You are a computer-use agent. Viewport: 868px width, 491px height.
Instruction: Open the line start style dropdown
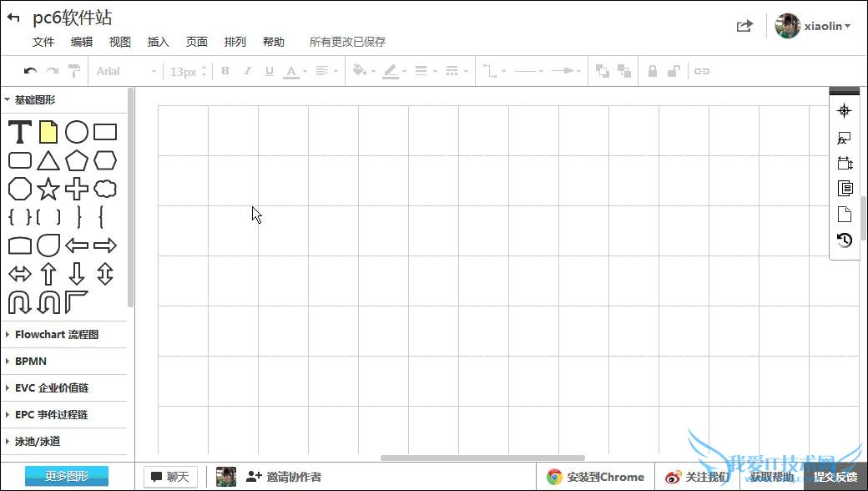[528, 71]
